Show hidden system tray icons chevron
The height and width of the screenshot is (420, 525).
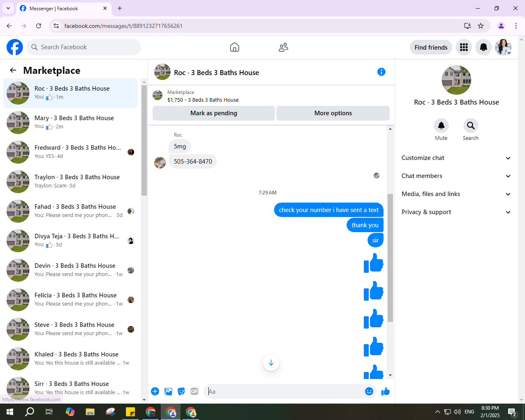pos(437,412)
